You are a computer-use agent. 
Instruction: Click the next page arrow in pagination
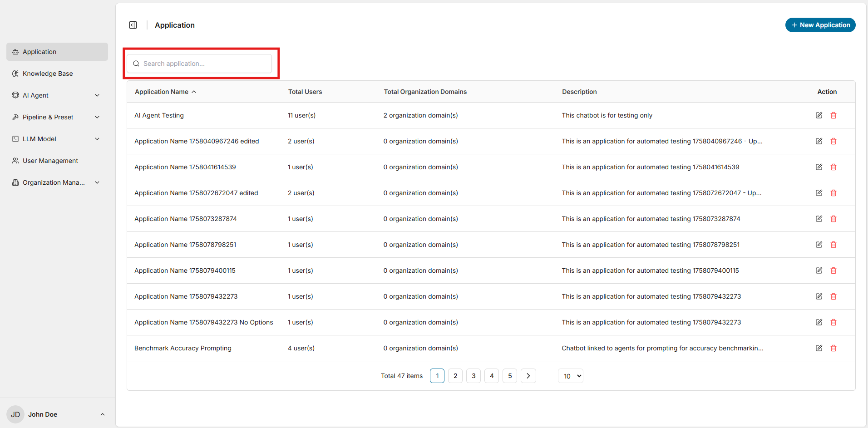(x=528, y=376)
